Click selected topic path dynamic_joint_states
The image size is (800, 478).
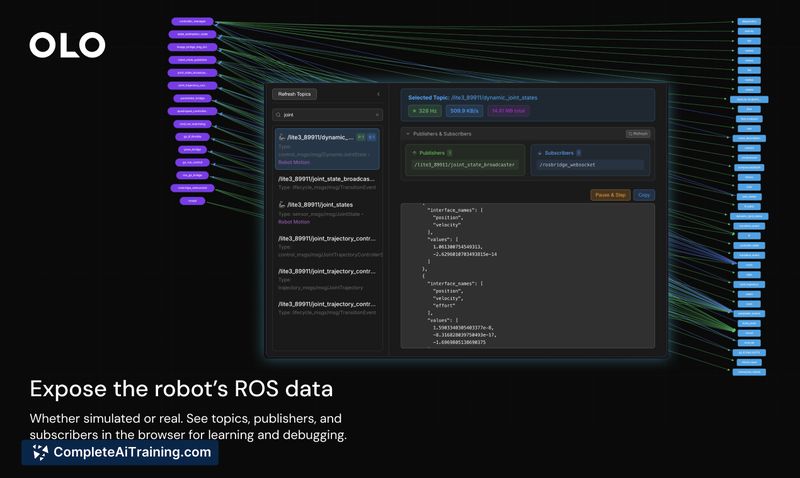(x=494, y=97)
